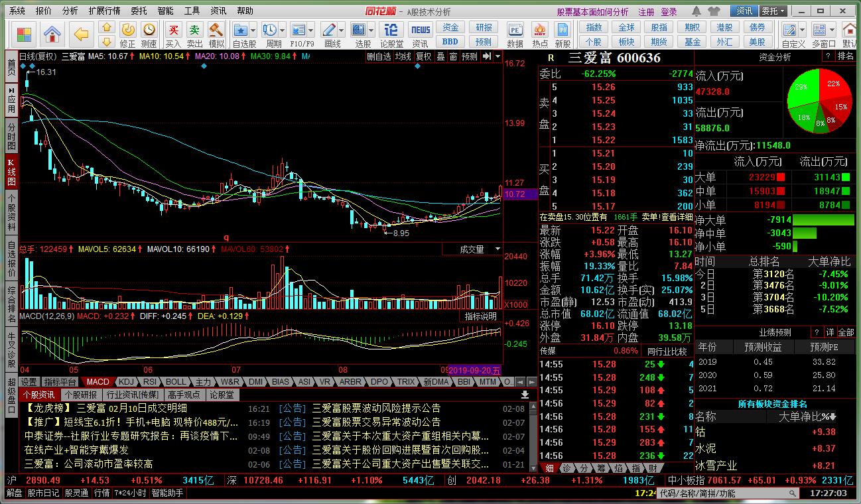Open the 自选股 dropdown arrow
The image size is (861, 504).
pyautogui.click(x=253, y=29)
